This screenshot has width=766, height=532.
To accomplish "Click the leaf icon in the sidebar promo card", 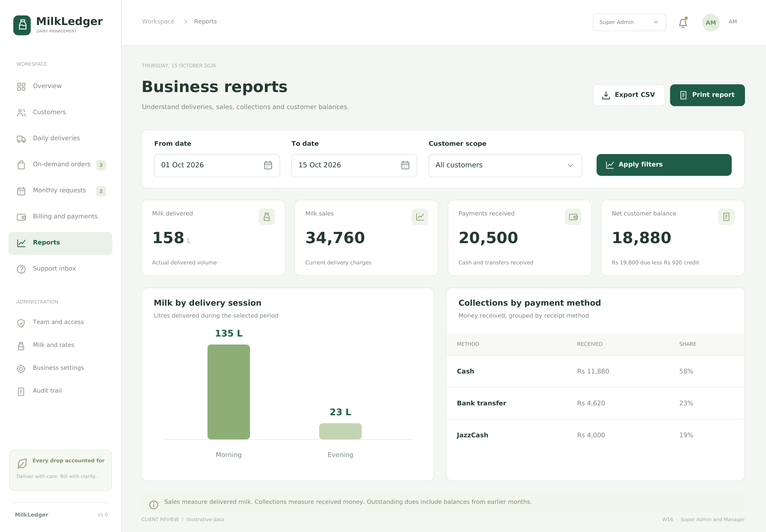I will point(22,464).
